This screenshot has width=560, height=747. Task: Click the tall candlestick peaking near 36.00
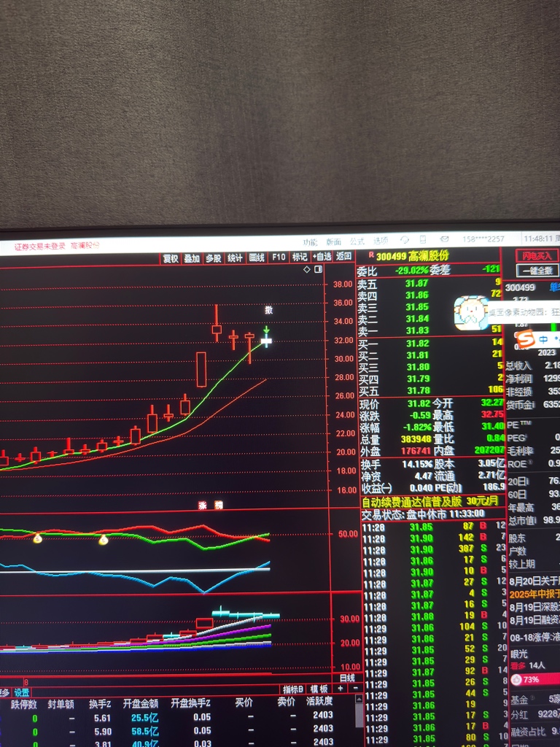click(x=217, y=323)
